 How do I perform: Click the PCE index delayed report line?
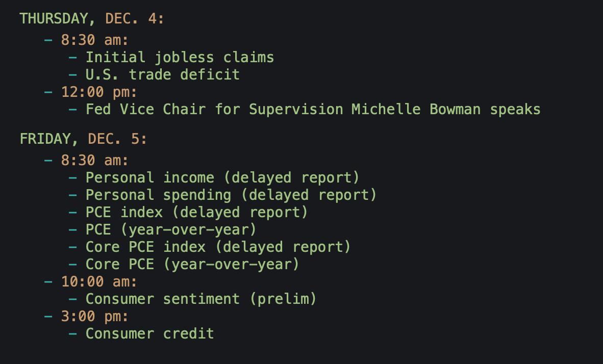[x=197, y=213]
